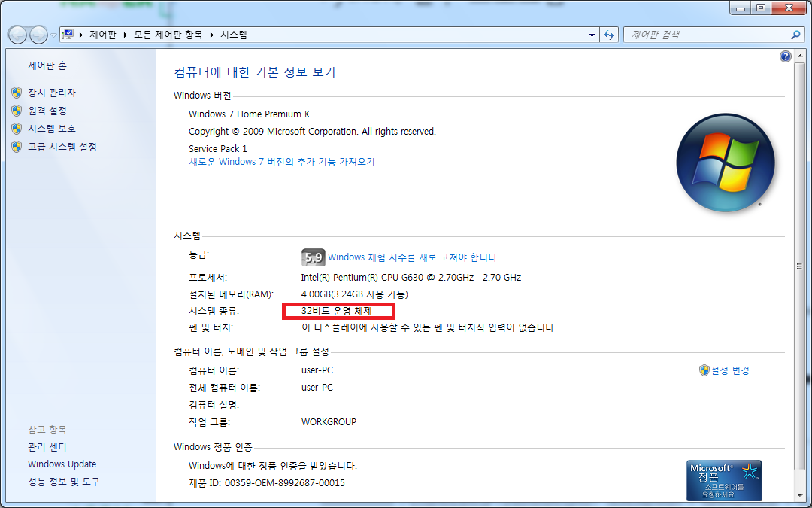Click the 32비트 운영 체제 system type value
This screenshot has width=812, height=508.
pyautogui.click(x=337, y=311)
